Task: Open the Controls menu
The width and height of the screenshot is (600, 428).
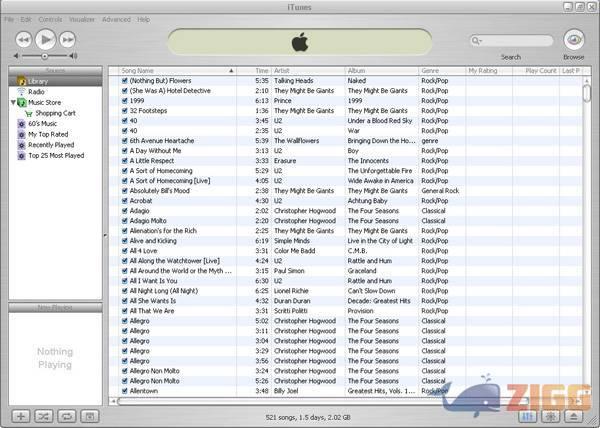Action: pyautogui.click(x=50, y=20)
